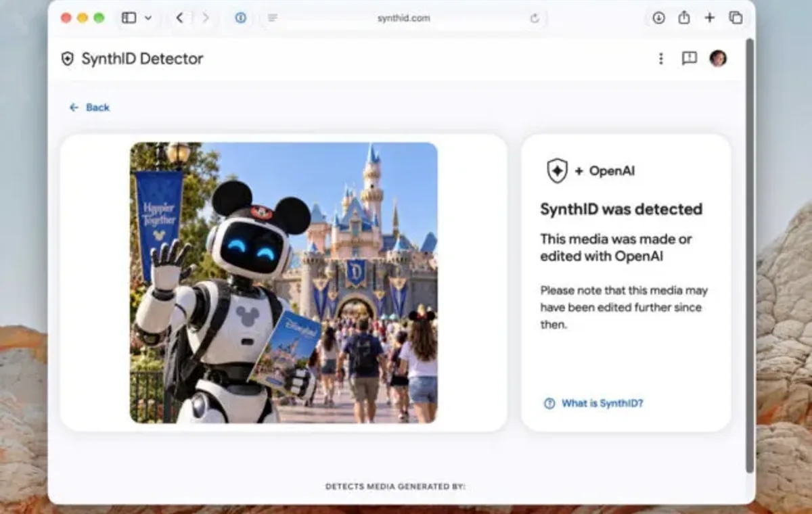Close the Safari window with red button
812x514 pixels.
coord(66,18)
